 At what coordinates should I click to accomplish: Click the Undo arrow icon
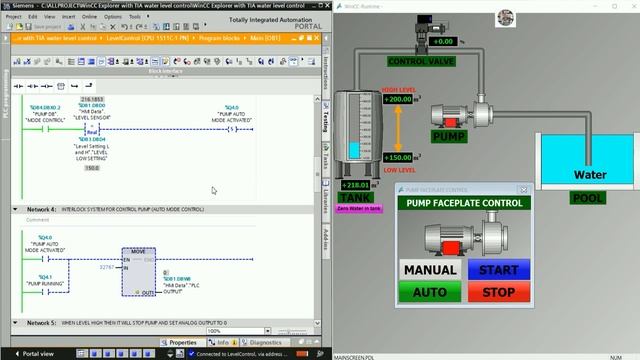coord(125,27)
